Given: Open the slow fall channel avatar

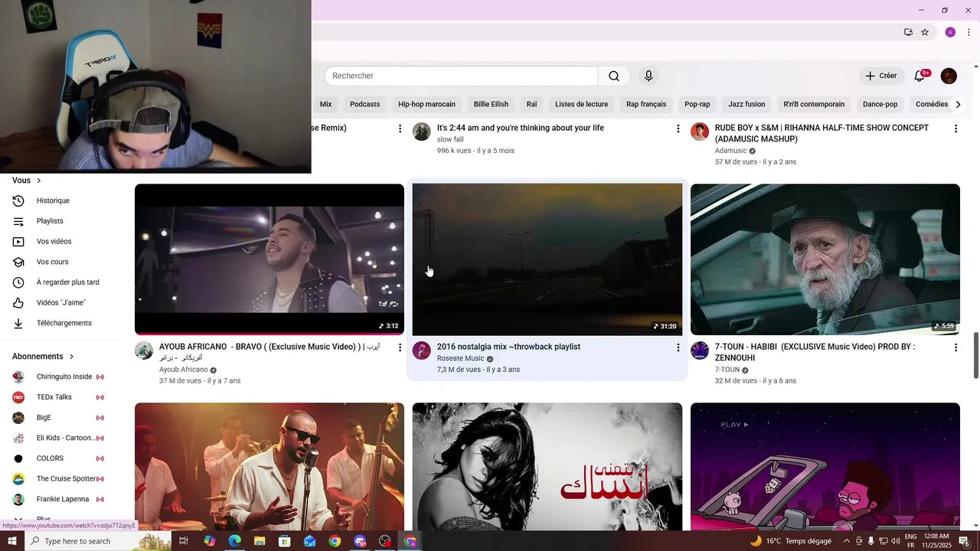Looking at the screenshot, I should coord(422,132).
